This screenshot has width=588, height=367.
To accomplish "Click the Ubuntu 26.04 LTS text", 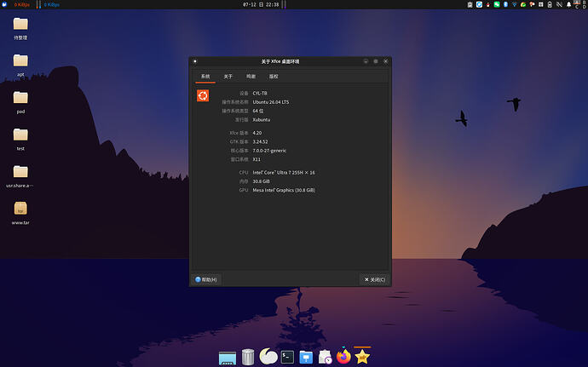I will click(x=271, y=102).
